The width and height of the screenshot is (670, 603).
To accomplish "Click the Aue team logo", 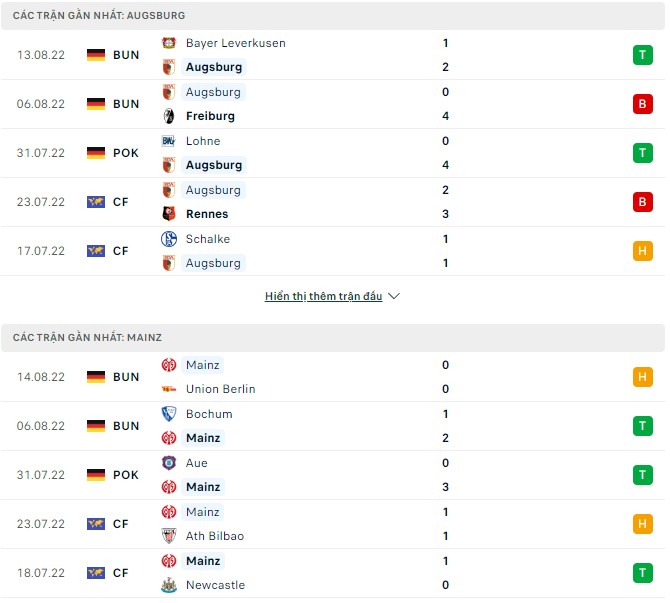I will pyautogui.click(x=169, y=463).
